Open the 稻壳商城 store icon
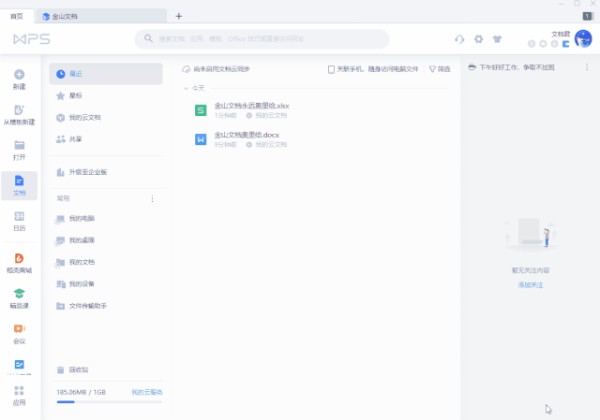Screen dimensions: 600x420 click(19, 258)
